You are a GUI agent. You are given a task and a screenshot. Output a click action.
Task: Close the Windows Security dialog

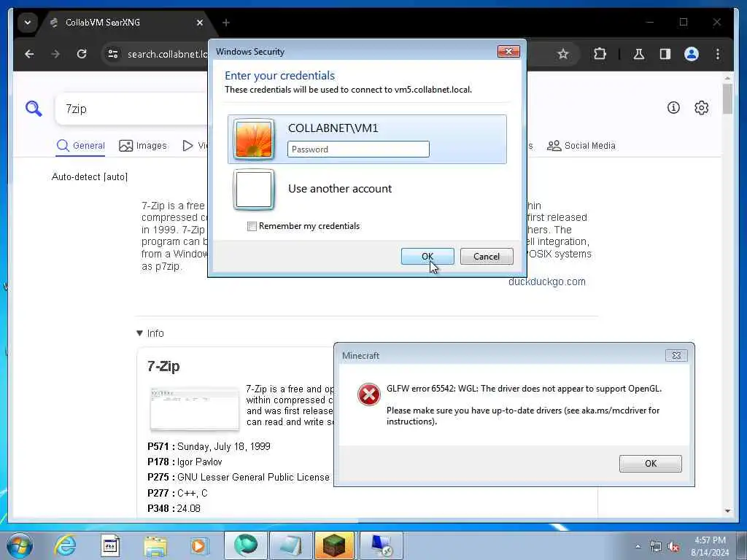point(508,52)
